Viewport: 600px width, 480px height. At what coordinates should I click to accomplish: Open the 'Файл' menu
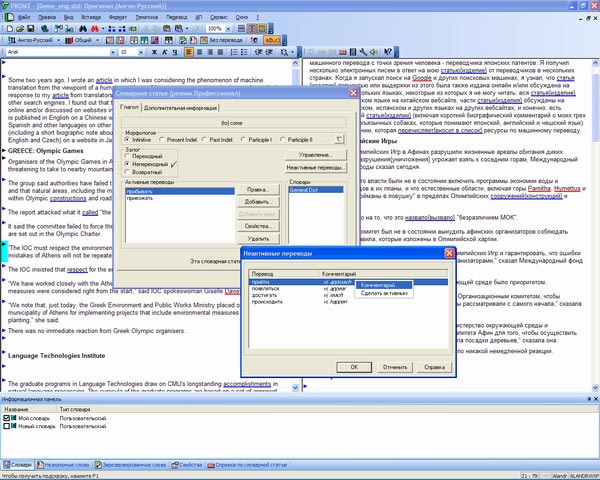pyautogui.click(x=24, y=17)
